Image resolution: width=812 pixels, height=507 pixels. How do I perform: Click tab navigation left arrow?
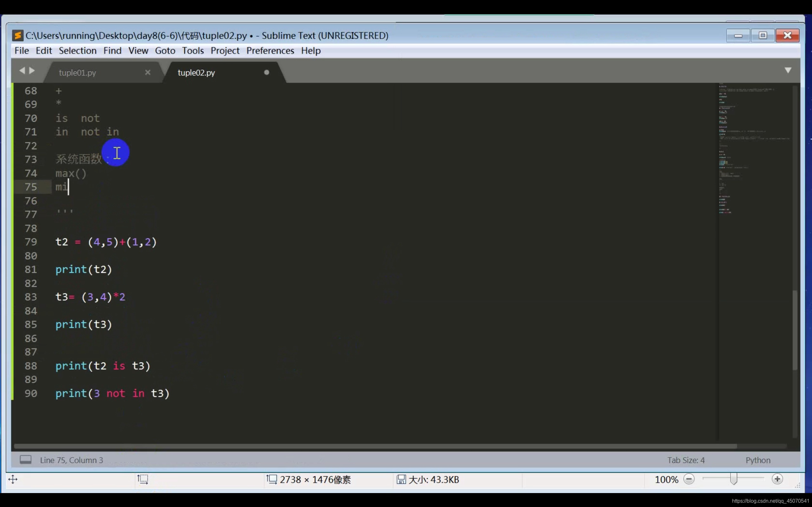point(22,70)
